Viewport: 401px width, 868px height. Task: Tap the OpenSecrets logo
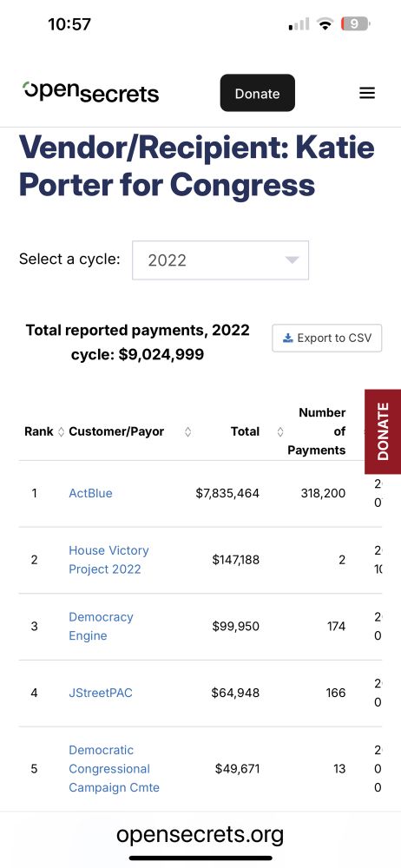[91, 93]
